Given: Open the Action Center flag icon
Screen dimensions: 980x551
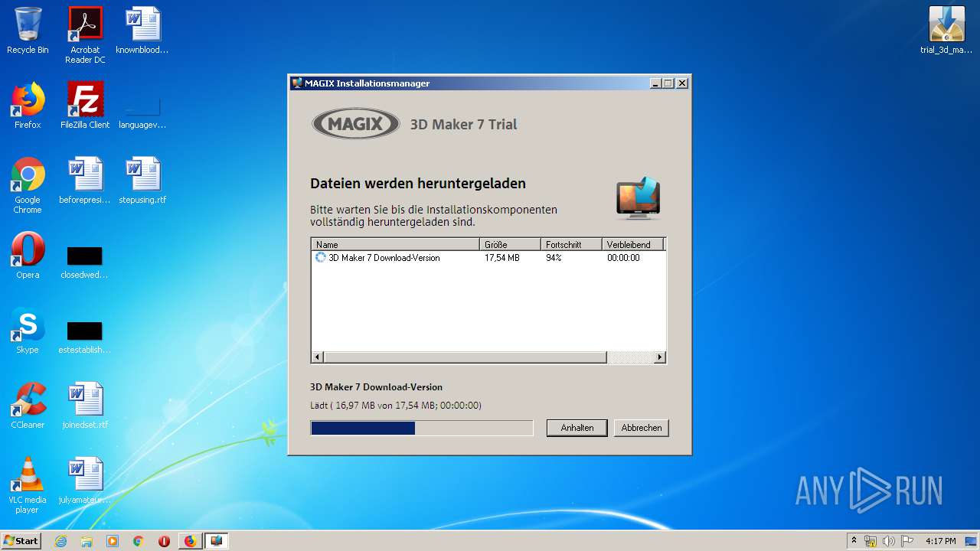Looking at the screenshot, I should (x=907, y=541).
